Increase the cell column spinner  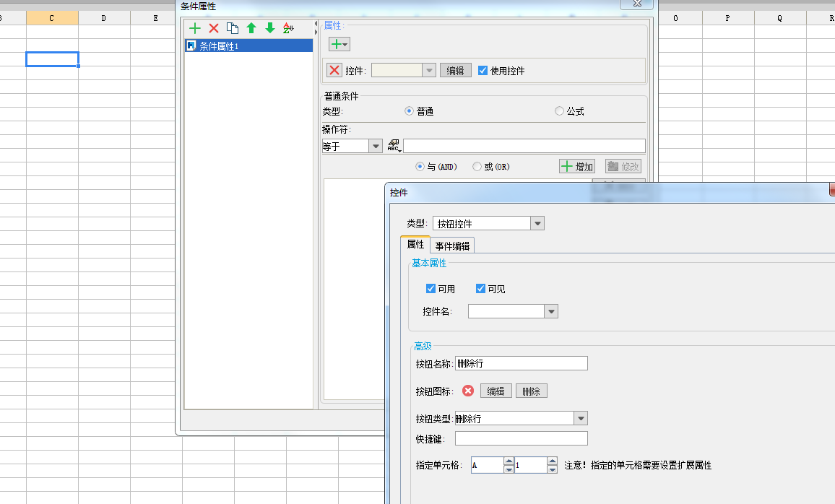[x=509, y=461]
